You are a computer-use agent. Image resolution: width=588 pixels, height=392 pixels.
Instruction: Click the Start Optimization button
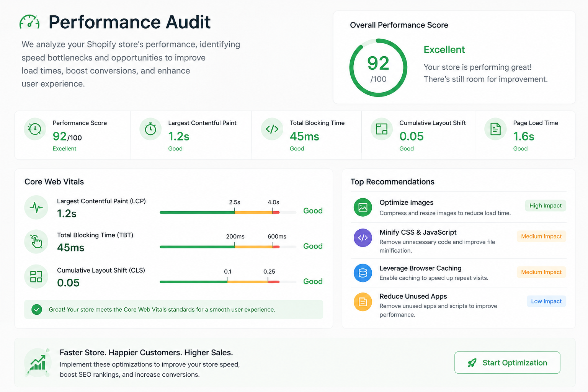[507, 363]
